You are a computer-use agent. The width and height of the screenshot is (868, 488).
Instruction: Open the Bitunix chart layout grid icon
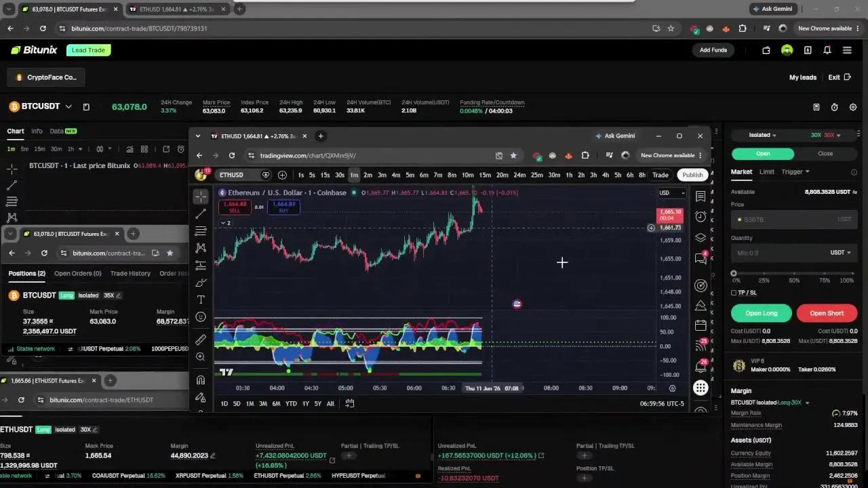(x=144, y=149)
